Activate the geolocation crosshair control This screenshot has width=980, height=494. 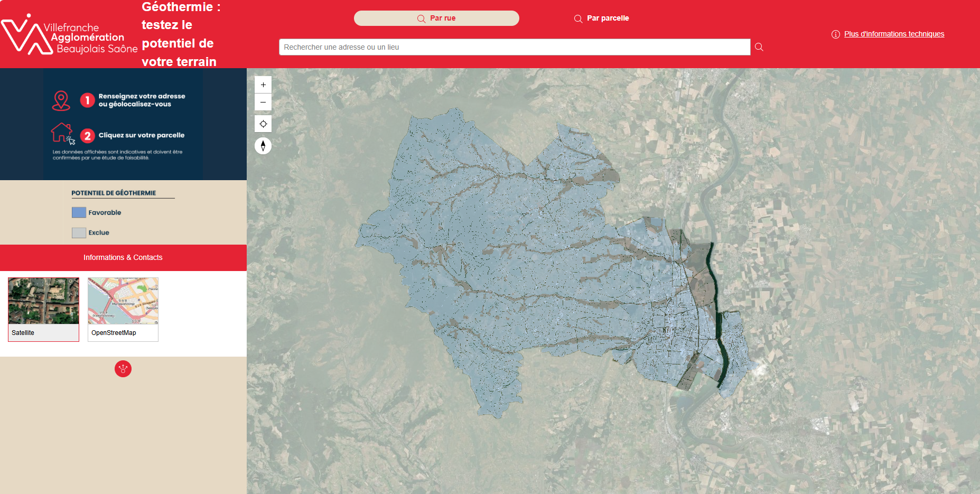click(263, 123)
